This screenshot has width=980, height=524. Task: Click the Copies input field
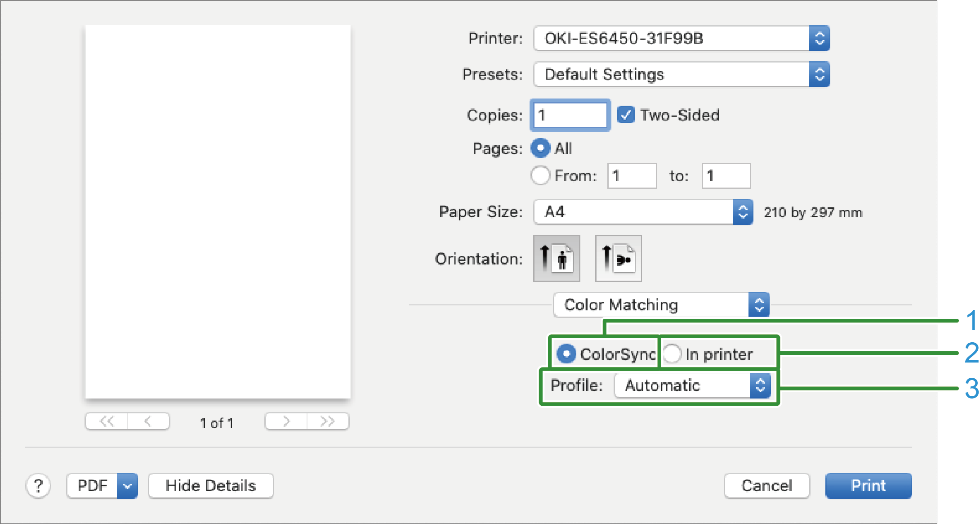tap(570, 115)
